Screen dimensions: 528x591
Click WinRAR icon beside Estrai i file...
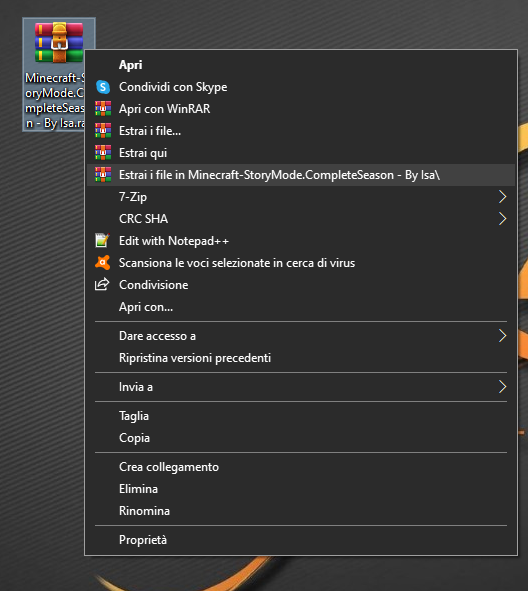(x=103, y=131)
